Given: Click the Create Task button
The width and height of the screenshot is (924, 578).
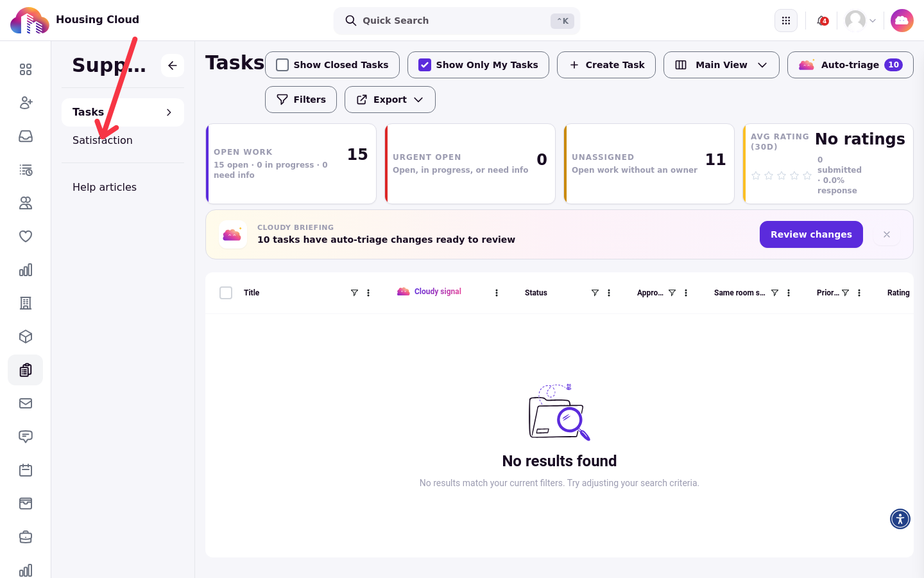Looking at the screenshot, I should coord(606,65).
